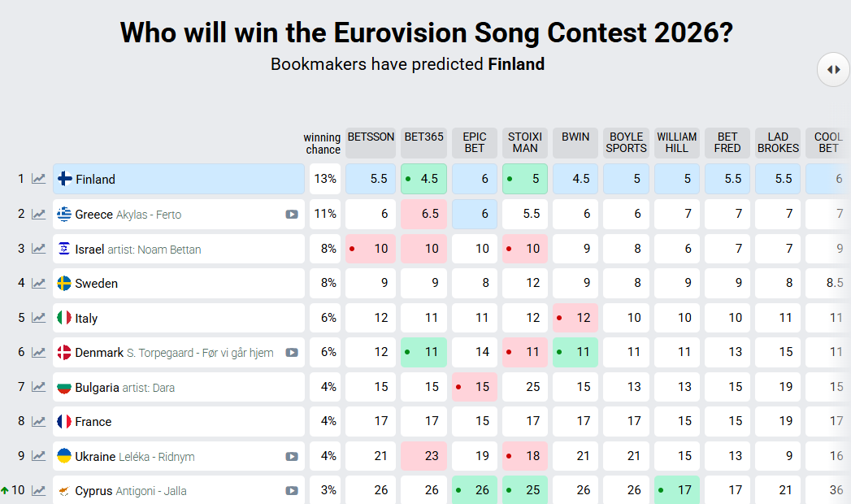Viewport: 851px width, 504px height.
Task: Open the trend graph icon beside Greece
Action: coord(38,214)
